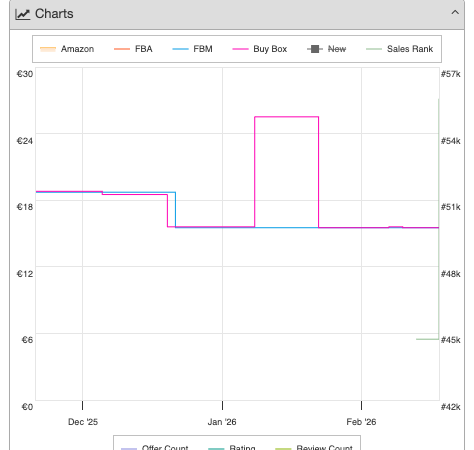Enable the struck-through New series
The height and width of the screenshot is (450, 474).
(x=327, y=49)
